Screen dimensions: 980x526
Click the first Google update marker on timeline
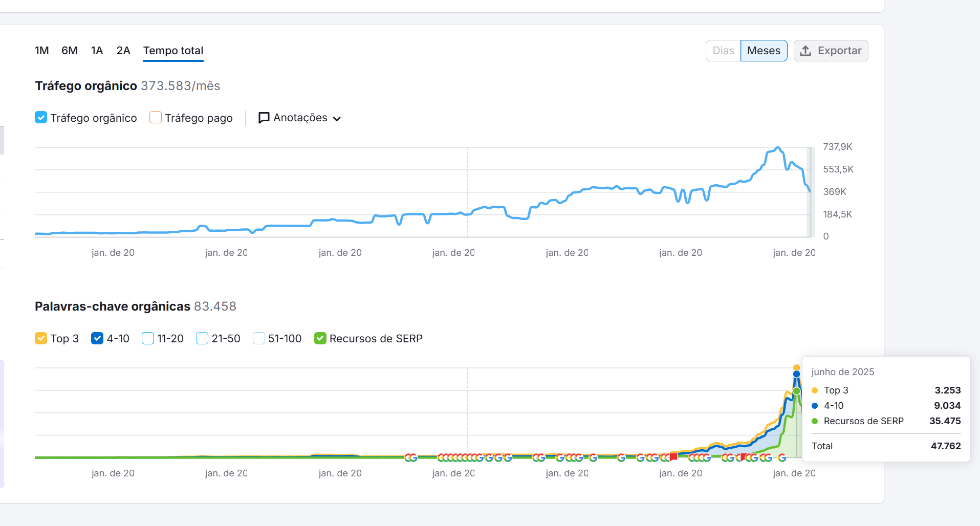coord(409,457)
